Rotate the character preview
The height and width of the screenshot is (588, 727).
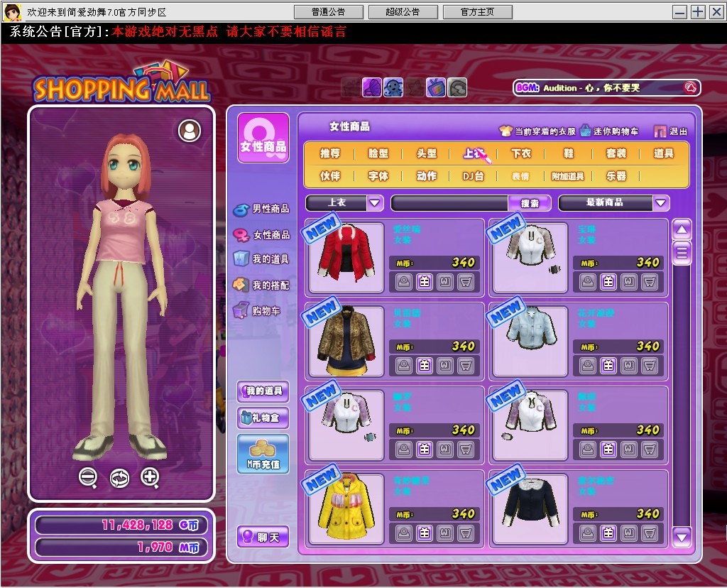[x=119, y=478]
